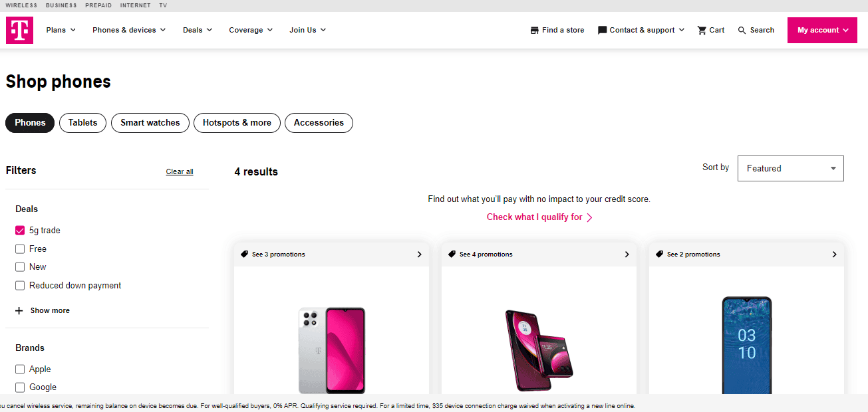Click the tag icon on 3 promotions
Screen dimensions: 868x412
[244, 254]
